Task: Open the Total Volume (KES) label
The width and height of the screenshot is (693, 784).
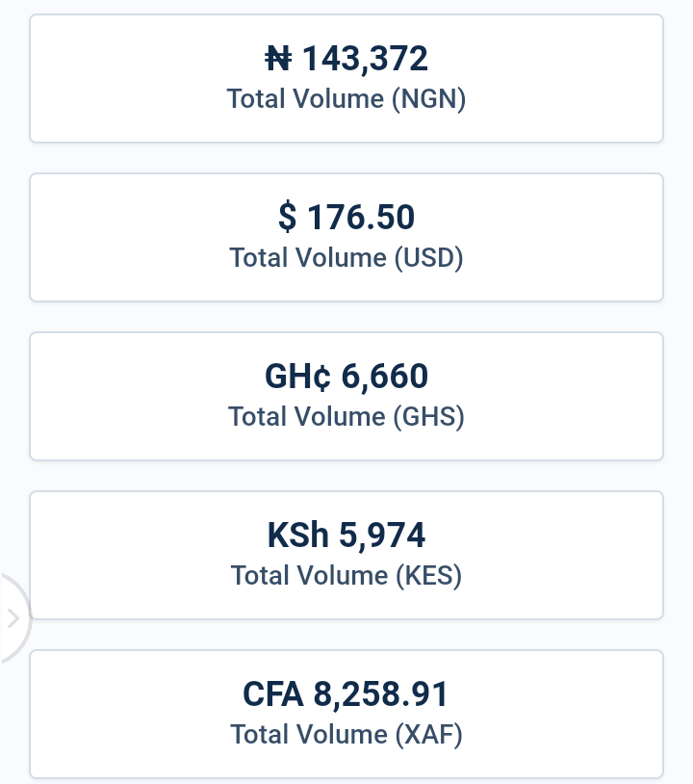Action: (x=346, y=576)
